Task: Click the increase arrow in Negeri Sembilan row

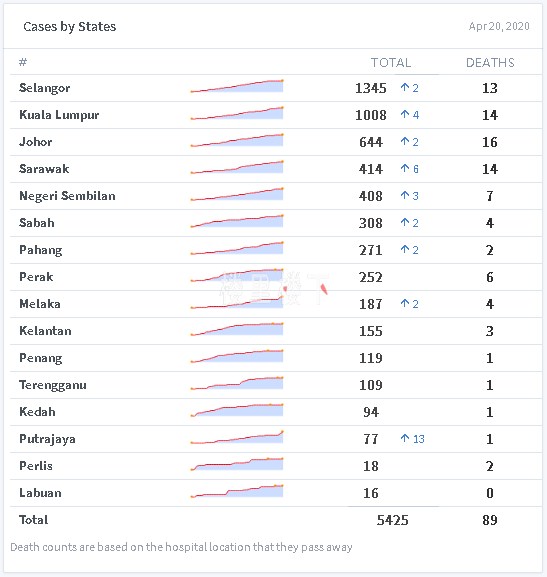Action: coord(405,195)
